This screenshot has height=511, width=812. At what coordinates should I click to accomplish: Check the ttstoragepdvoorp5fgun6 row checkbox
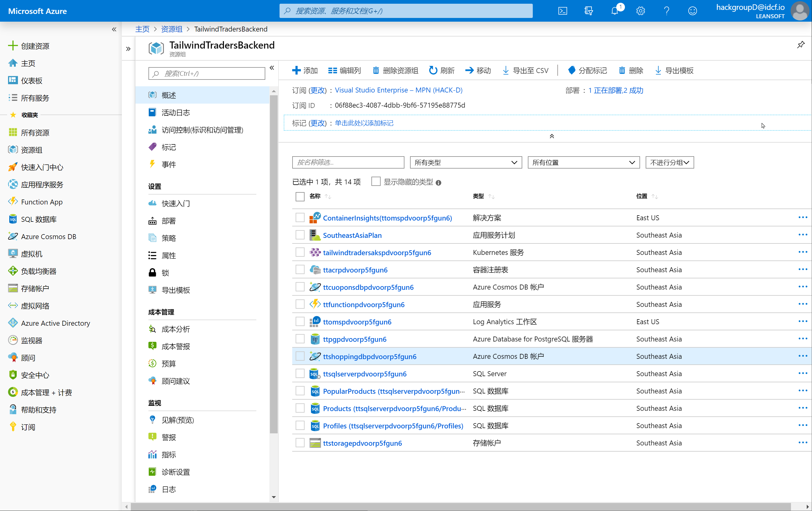coord(300,443)
